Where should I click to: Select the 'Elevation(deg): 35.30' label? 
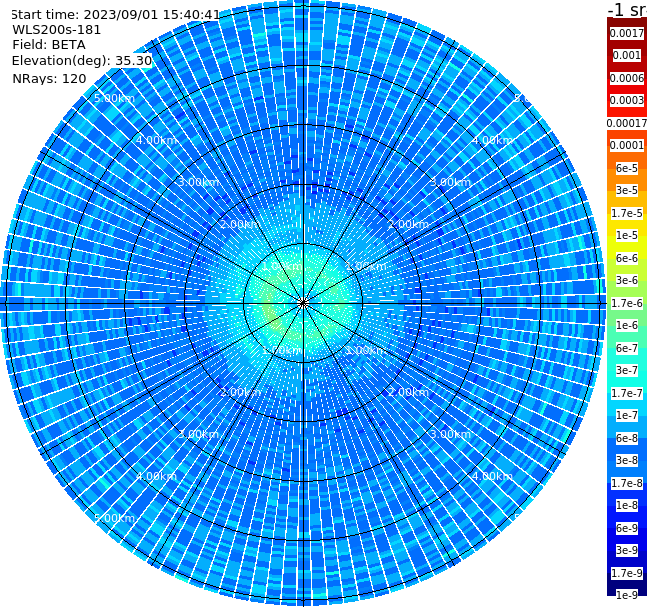tap(82, 61)
